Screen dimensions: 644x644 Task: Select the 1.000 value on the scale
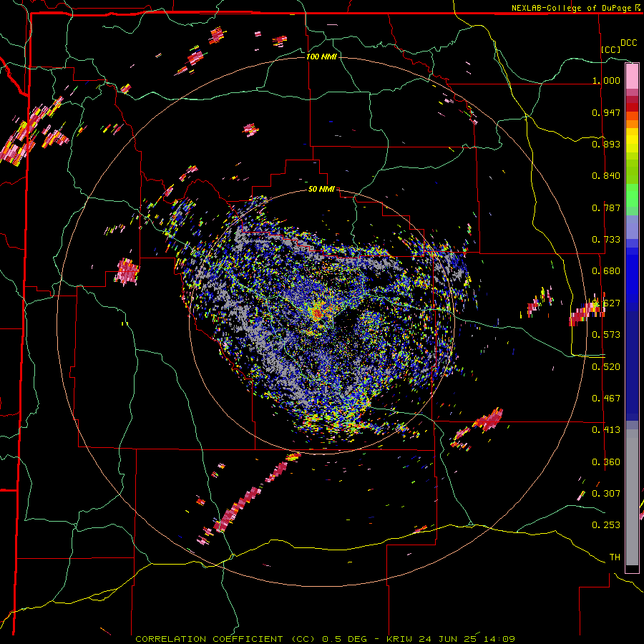(606, 81)
